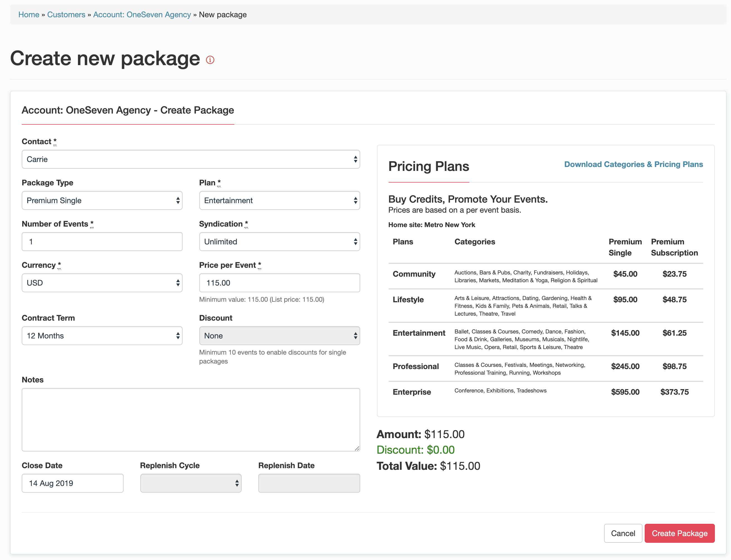The width and height of the screenshot is (731, 560).
Task: Download Categories & Pricing Plans link
Action: click(633, 164)
